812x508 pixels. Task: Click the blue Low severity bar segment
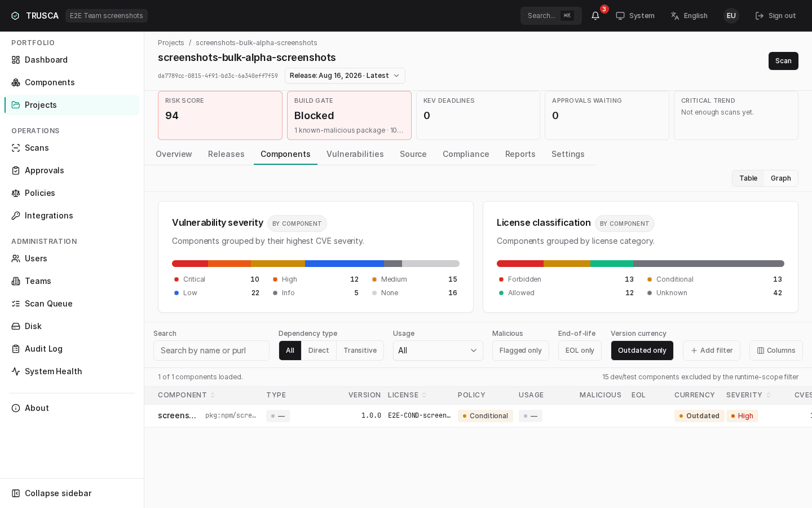click(345, 264)
